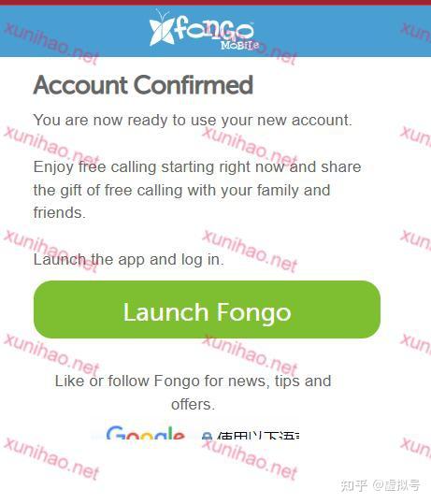Click the Google logo below the offers text
Image resolution: width=431 pixels, height=504 pixels.
click(146, 433)
